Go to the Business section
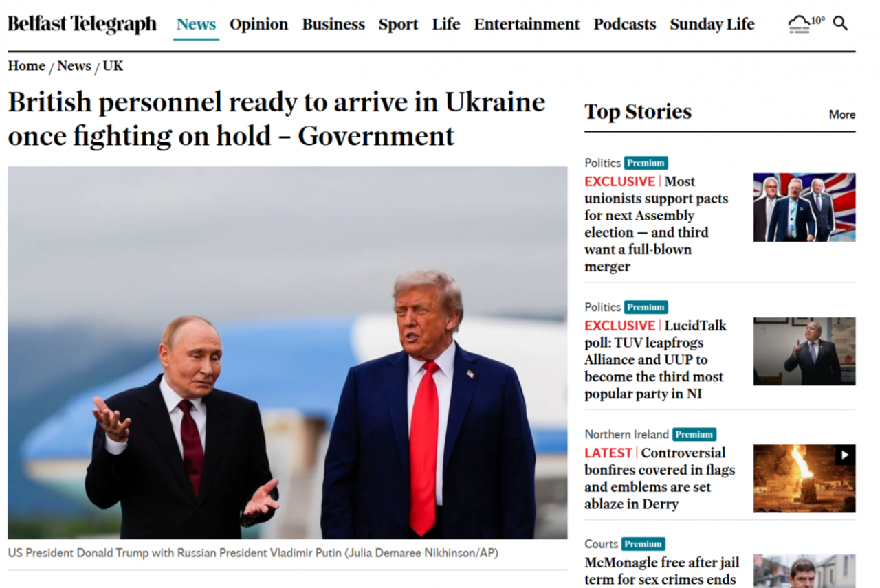Image resolution: width=880 pixels, height=588 pixels. 333,24
